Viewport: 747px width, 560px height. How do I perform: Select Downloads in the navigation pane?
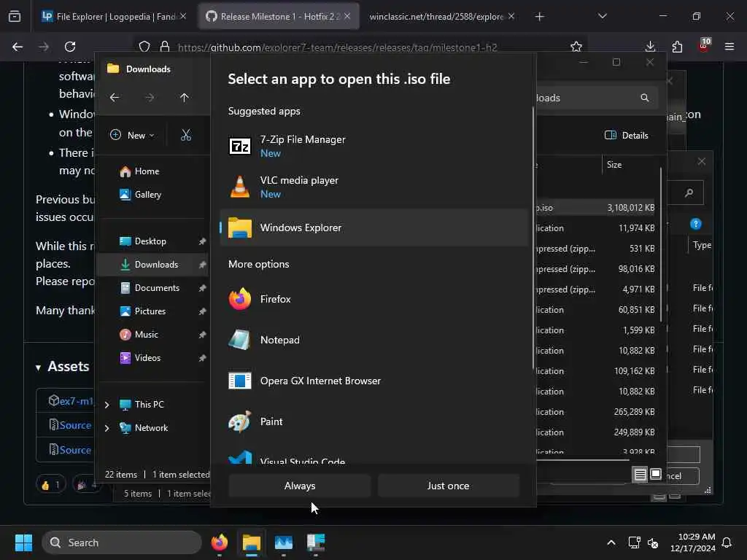[x=153, y=265]
